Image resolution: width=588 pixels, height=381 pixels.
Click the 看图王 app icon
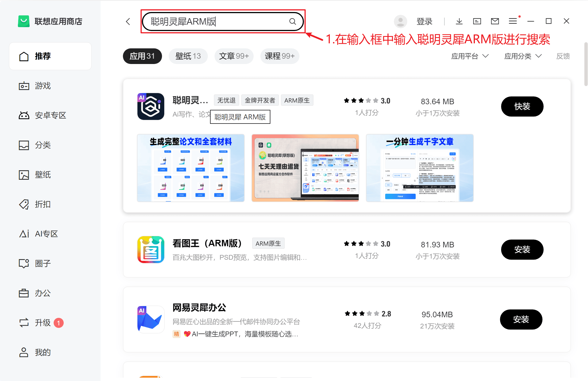[151, 250]
